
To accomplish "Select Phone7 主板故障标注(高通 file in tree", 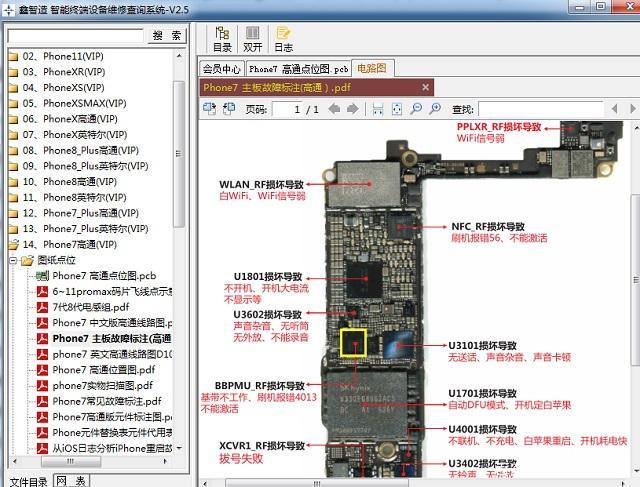I will point(112,338).
